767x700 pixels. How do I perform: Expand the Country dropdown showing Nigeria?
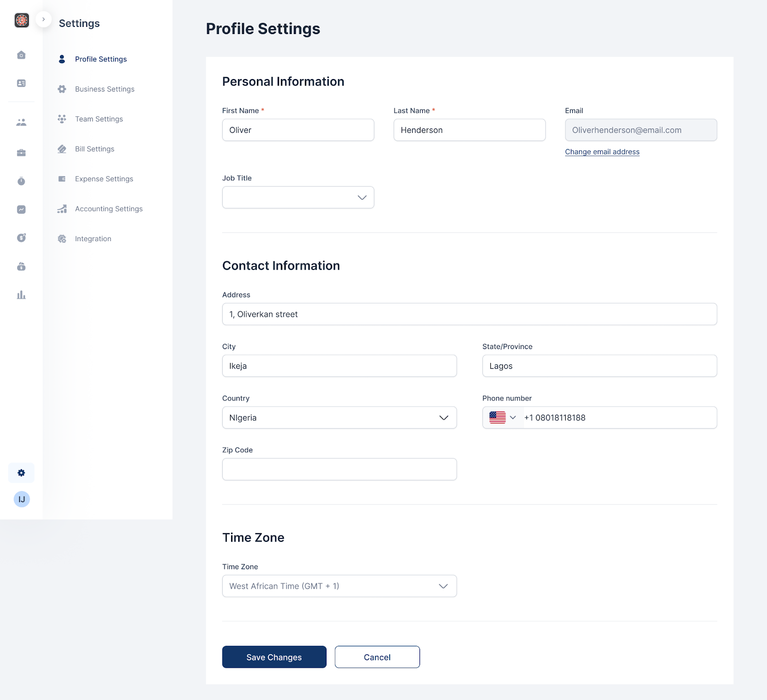pos(339,418)
